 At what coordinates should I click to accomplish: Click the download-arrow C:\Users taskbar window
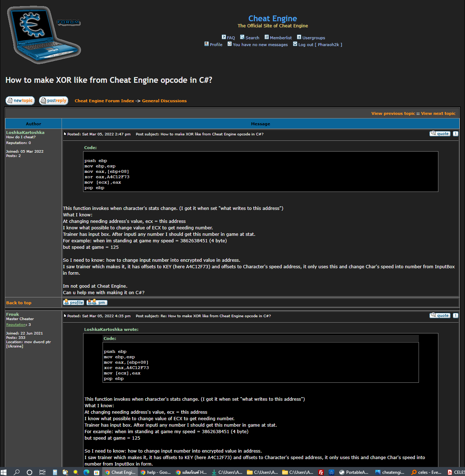coord(227,472)
